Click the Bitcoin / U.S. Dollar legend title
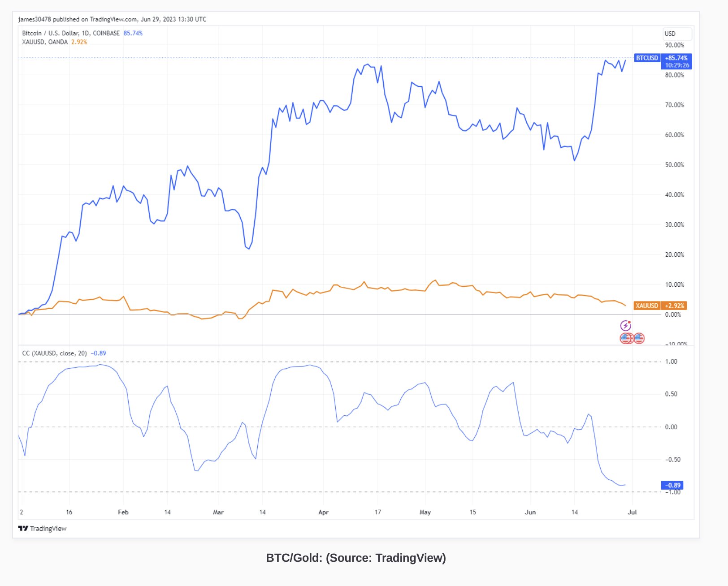The height and width of the screenshot is (586, 728). coord(71,33)
